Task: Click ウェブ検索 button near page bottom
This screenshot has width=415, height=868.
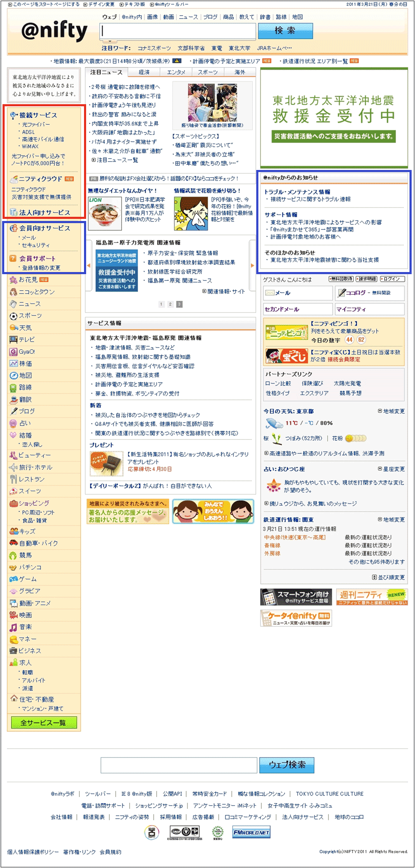Action: tap(287, 765)
